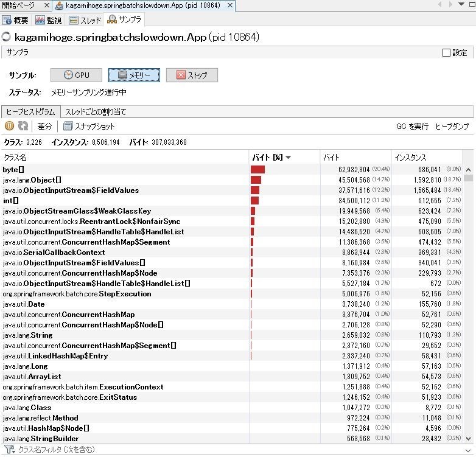Click the pause icon in heap histogram toolbar

point(9,126)
